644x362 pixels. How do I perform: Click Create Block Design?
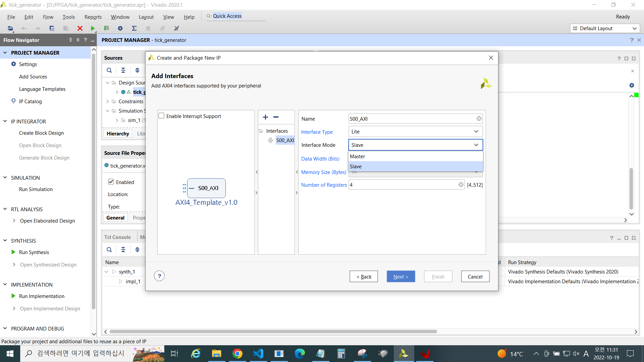tap(41, 133)
